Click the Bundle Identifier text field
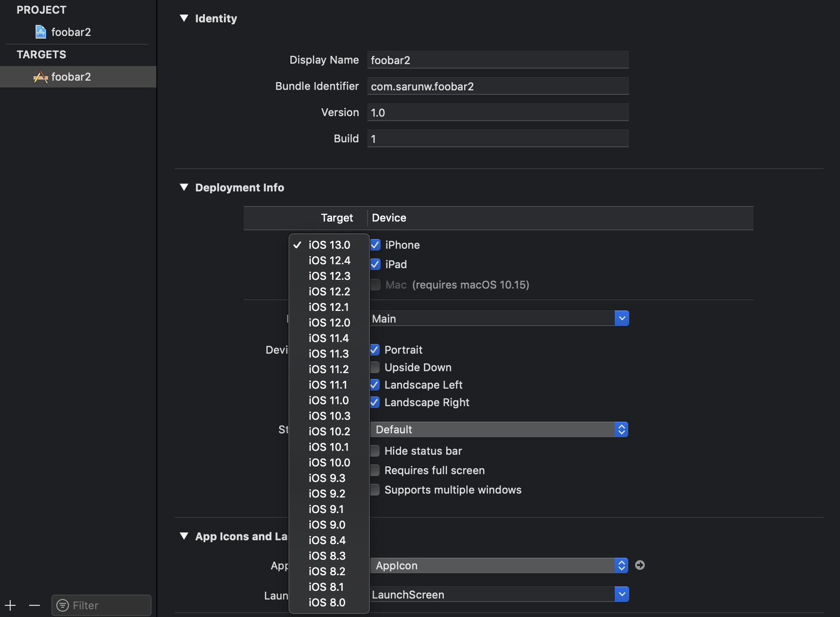 coord(498,86)
